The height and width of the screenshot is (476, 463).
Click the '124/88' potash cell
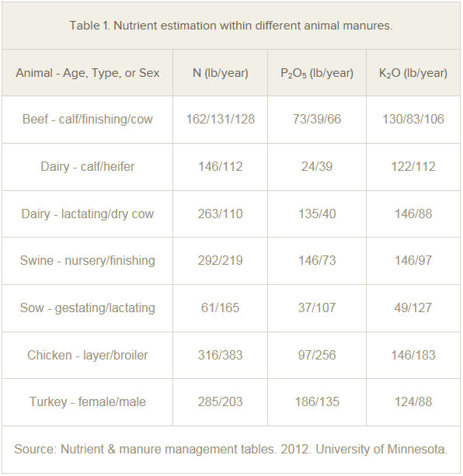[x=413, y=402]
